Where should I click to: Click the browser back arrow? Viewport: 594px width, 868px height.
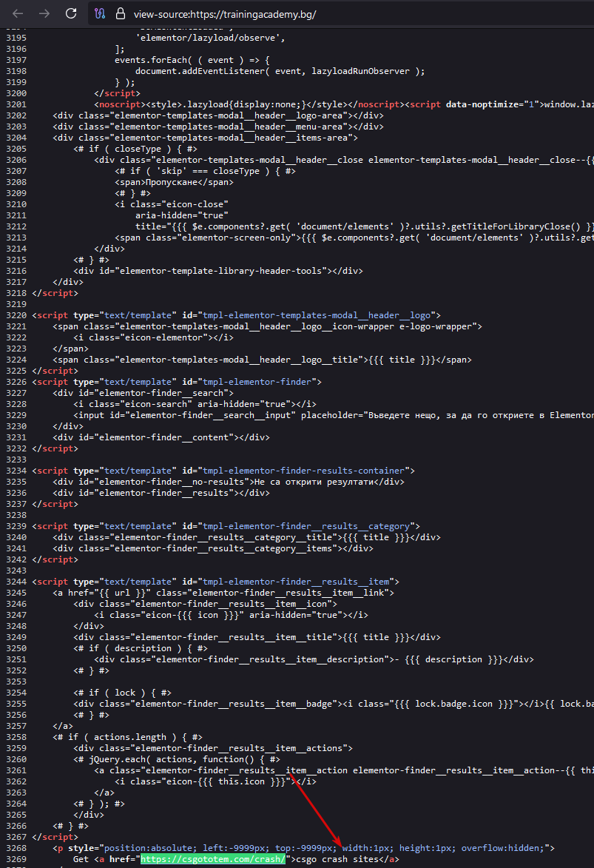click(18, 14)
